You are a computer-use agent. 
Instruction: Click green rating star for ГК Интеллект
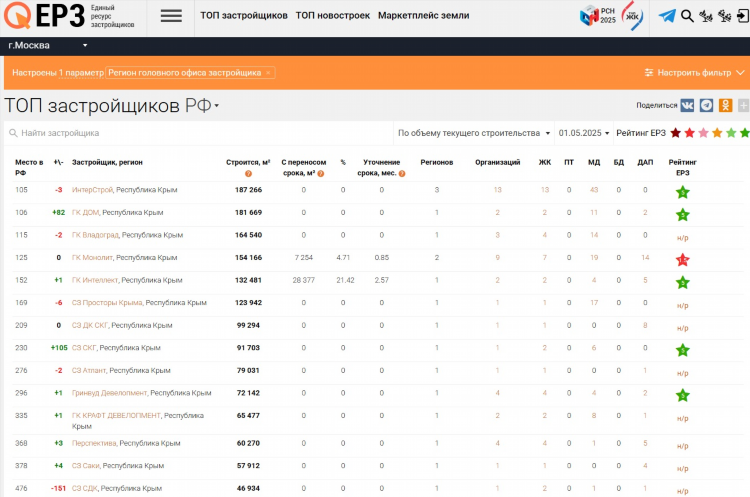point(683,282)
